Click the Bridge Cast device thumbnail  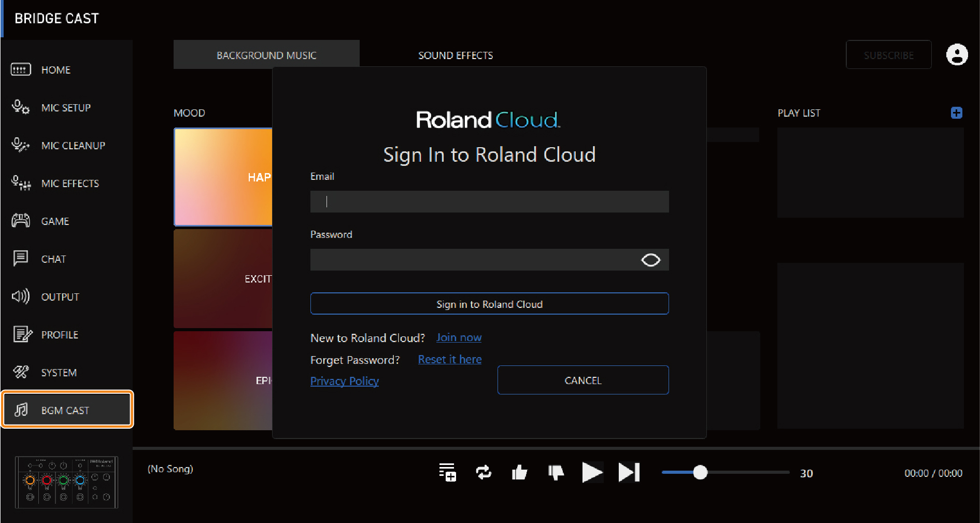coord(66,482)
